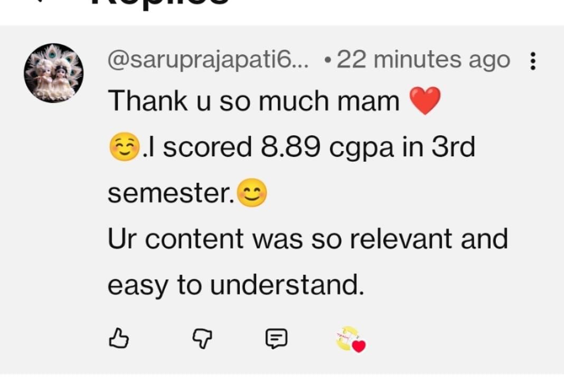
Task: Click the white area below the comment
Action: point(282,384)
